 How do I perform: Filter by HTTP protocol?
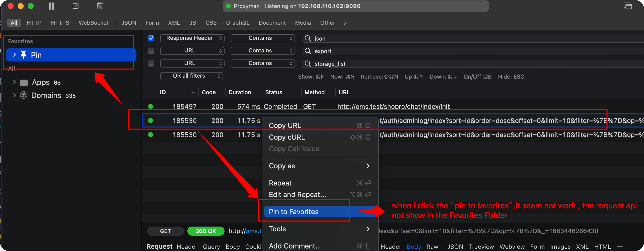click(x=34, y=23)
